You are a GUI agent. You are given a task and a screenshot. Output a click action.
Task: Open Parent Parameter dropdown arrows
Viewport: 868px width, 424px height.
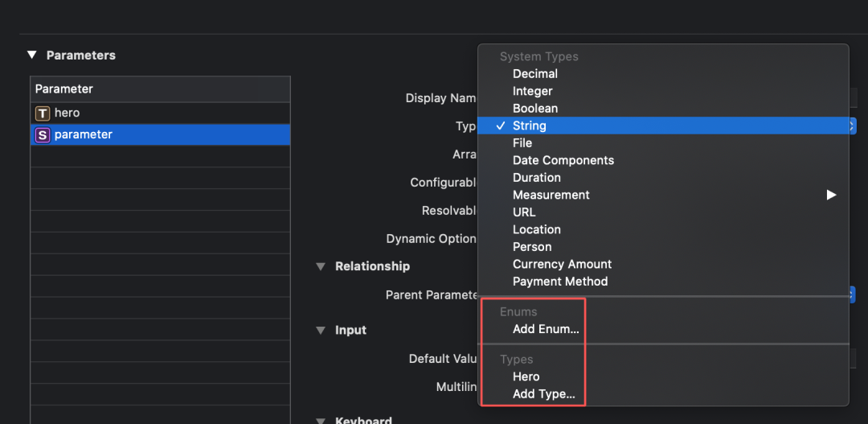pyautogui.click(x=851, y=295)
